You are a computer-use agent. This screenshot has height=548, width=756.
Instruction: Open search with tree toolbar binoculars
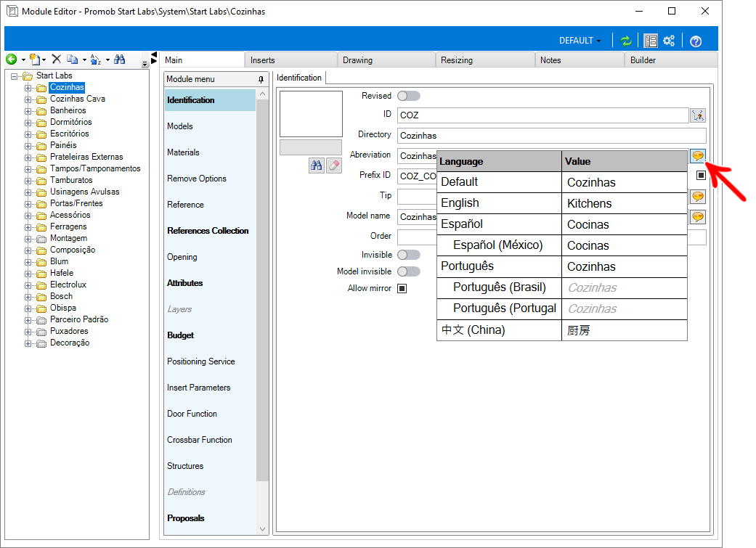point(120,60)
